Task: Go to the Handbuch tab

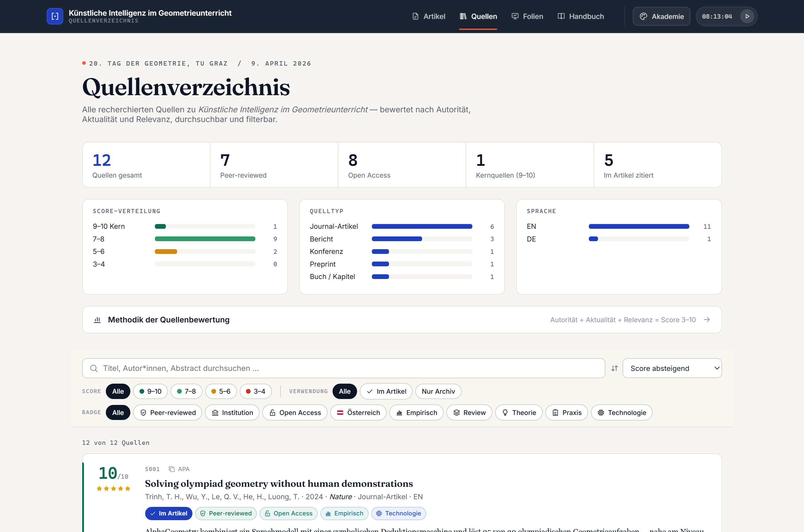Action: tap(581, 16)
